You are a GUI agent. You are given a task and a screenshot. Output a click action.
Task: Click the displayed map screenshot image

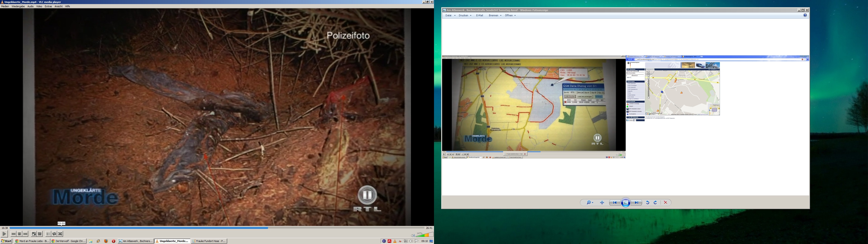click(625, 107)
